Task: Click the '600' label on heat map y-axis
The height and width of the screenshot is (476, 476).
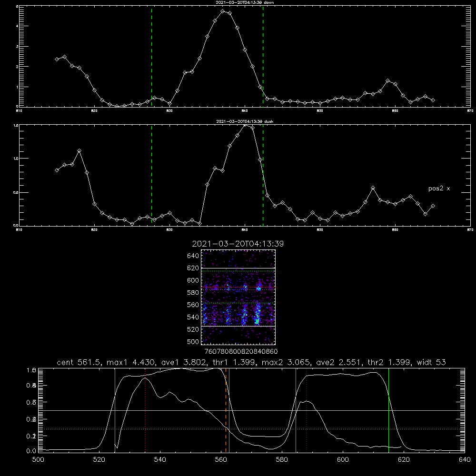Action: (193, 280)
